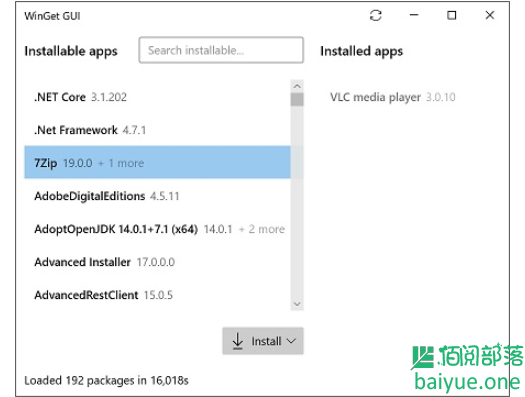
Task: Select Advanced Installer 17.0.0.0 entry
Action: tap(157, 262)
